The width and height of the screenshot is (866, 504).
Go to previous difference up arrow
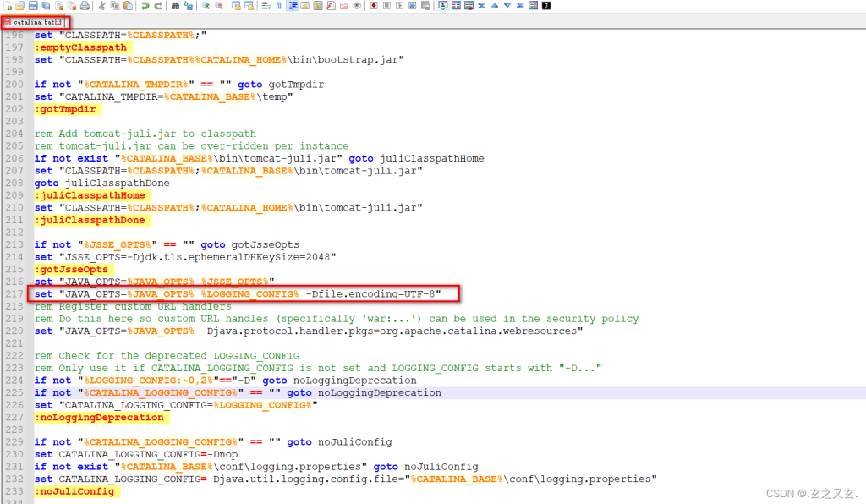coord(495,6)
